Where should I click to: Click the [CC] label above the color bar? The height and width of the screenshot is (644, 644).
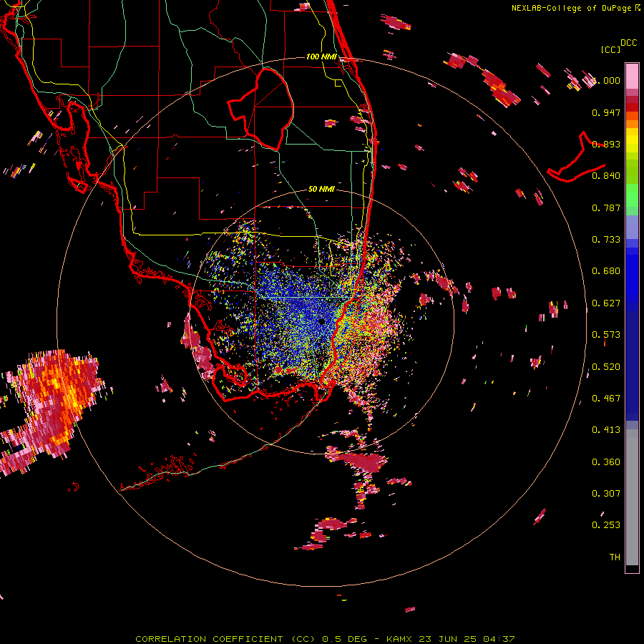point(610,49)
